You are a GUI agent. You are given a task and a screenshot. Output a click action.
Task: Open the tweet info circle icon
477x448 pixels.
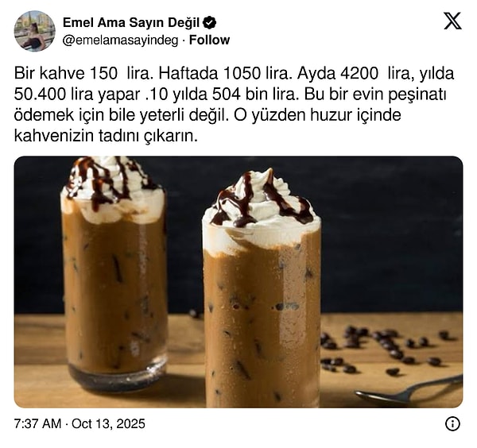tap(452, 423)
